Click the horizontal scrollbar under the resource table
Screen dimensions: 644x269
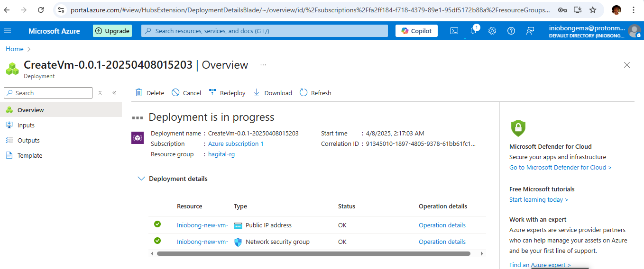313,254
